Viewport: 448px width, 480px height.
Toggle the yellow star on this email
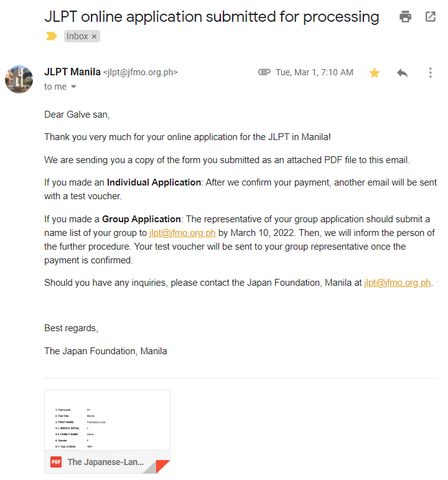[x=374, y=73]
